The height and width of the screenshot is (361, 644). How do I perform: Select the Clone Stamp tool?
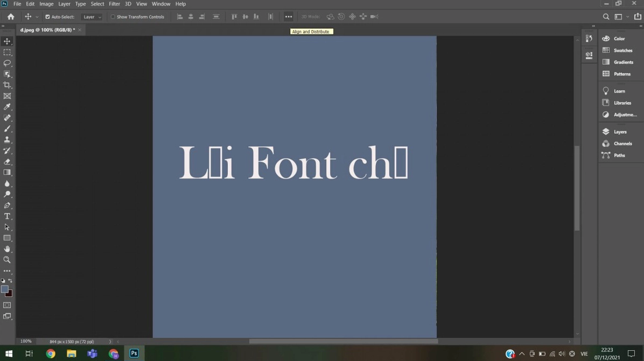point(7,140)
